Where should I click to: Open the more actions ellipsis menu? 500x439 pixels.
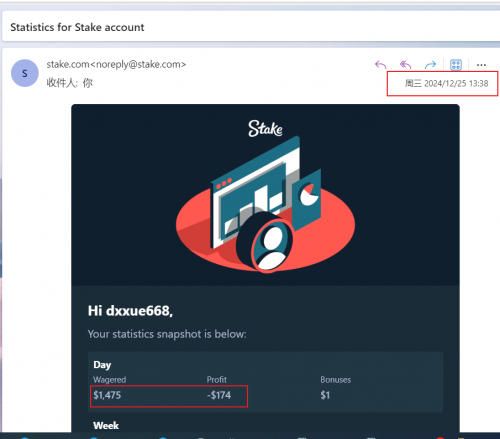481,65
